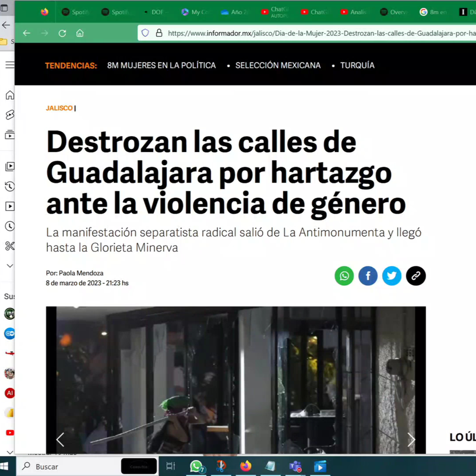Click author name Paola Mendoza
This screenshot has width=476, height=476.
tap(81, 273)
